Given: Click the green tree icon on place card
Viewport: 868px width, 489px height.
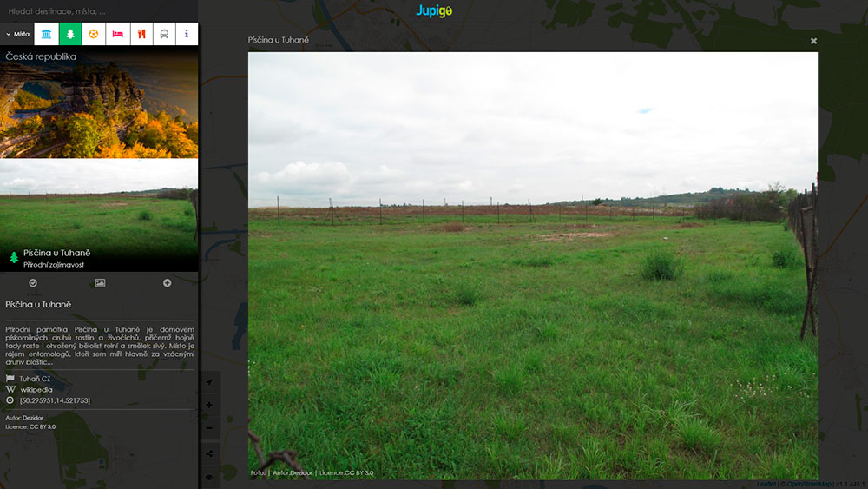Looking at the screenshot, I should (14, 257).
